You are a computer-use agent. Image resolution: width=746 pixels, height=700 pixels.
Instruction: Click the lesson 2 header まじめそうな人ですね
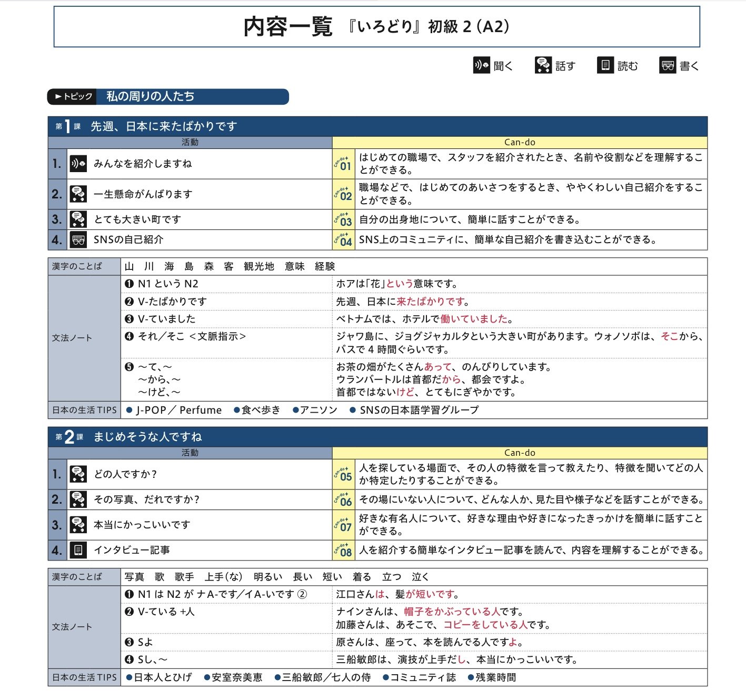tap(147, 437)
